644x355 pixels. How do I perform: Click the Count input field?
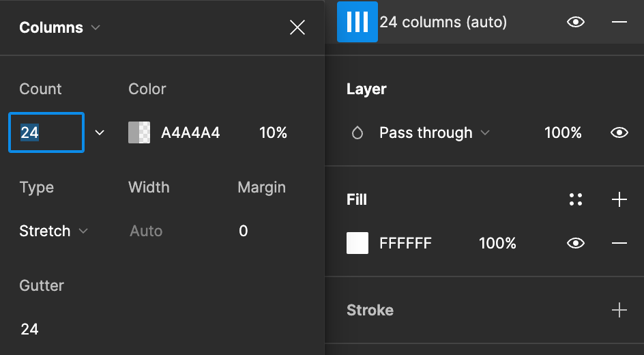[46, 132]
